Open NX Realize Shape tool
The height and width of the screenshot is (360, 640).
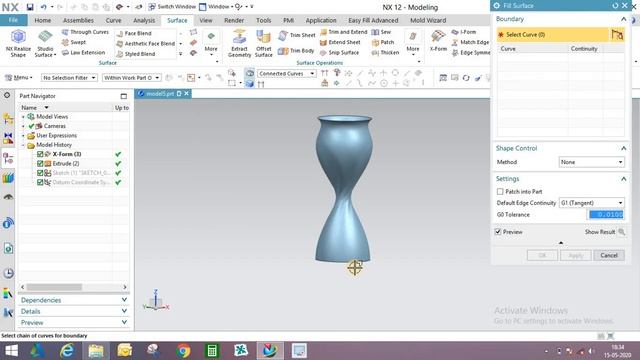[x=18, y=43]
